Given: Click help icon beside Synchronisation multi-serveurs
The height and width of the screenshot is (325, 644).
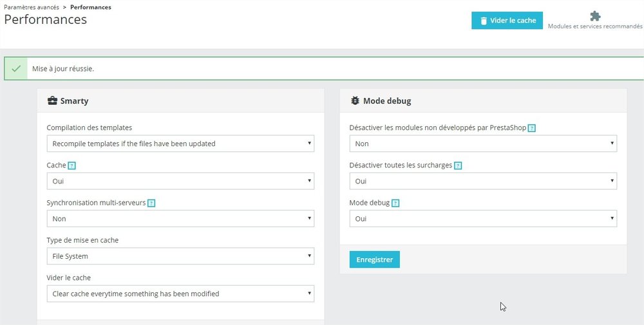Looking at the screenshot, I should 151,203.
